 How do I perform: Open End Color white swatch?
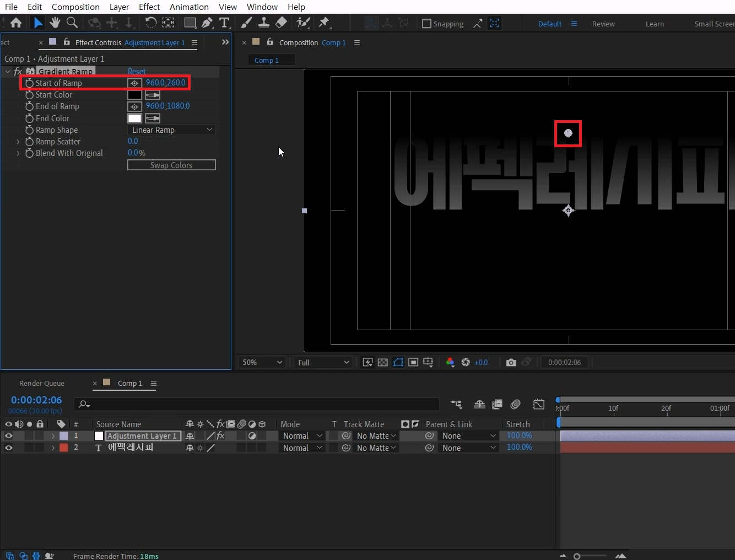134,118
